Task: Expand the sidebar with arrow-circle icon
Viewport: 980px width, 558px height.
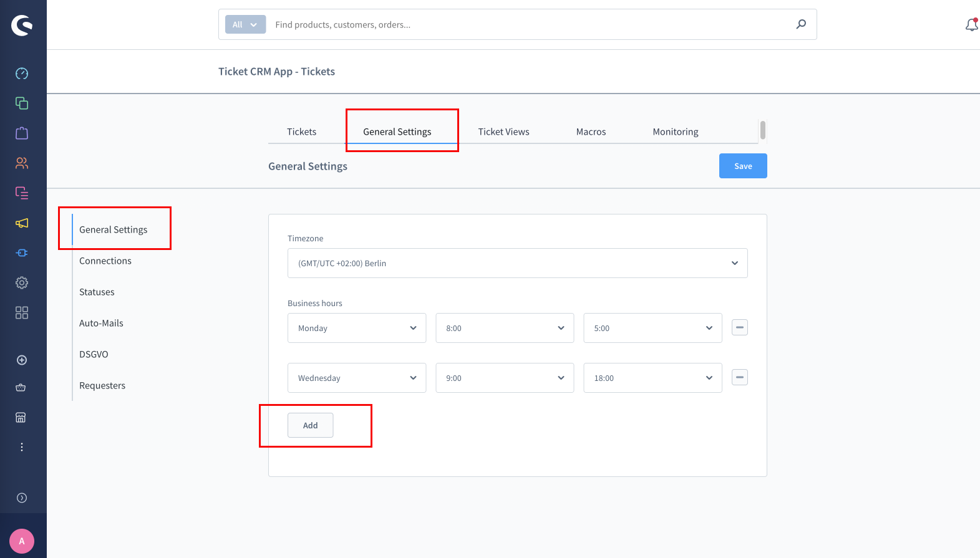Action: (22, 498)
